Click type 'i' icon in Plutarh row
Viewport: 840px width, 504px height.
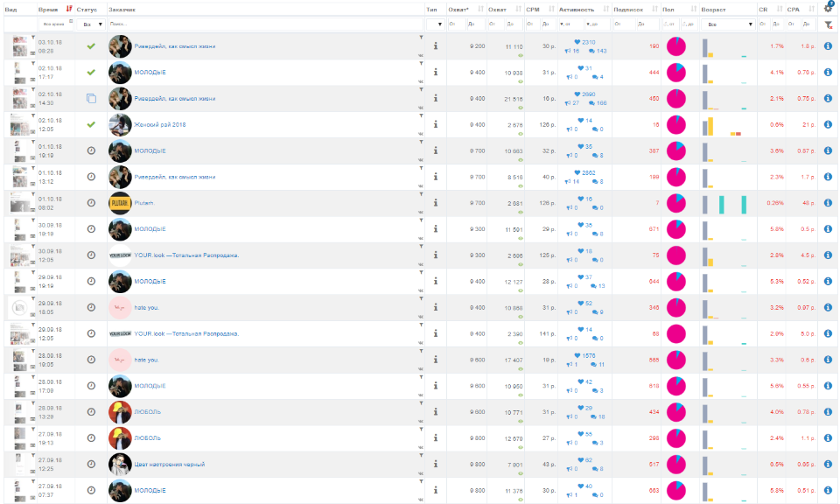(436, 203)
